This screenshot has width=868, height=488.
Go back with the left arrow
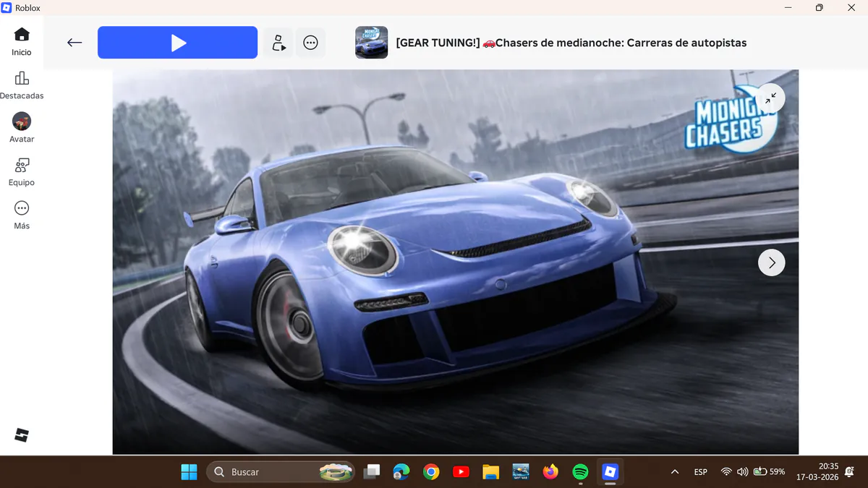pos(75,43)
